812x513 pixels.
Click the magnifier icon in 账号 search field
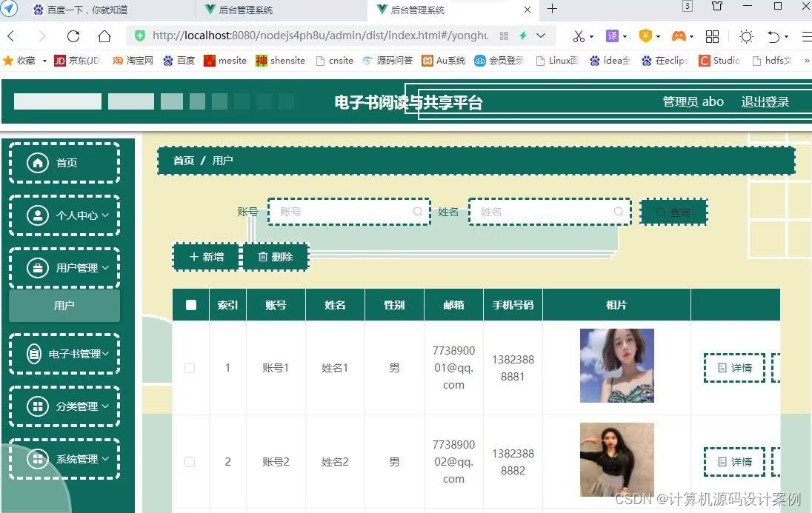417,211
